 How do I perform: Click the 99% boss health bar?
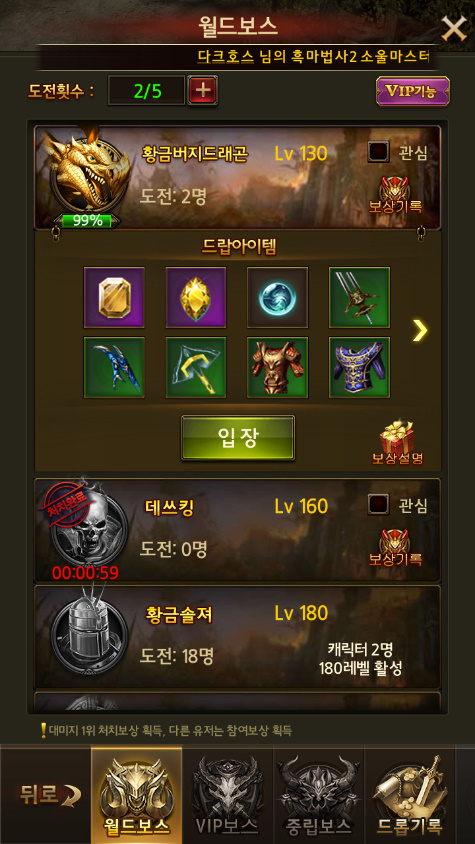tap(86, 221)
